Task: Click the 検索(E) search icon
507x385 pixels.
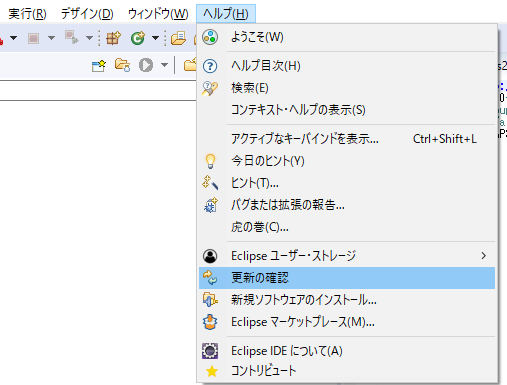Action: coord(210,88)
